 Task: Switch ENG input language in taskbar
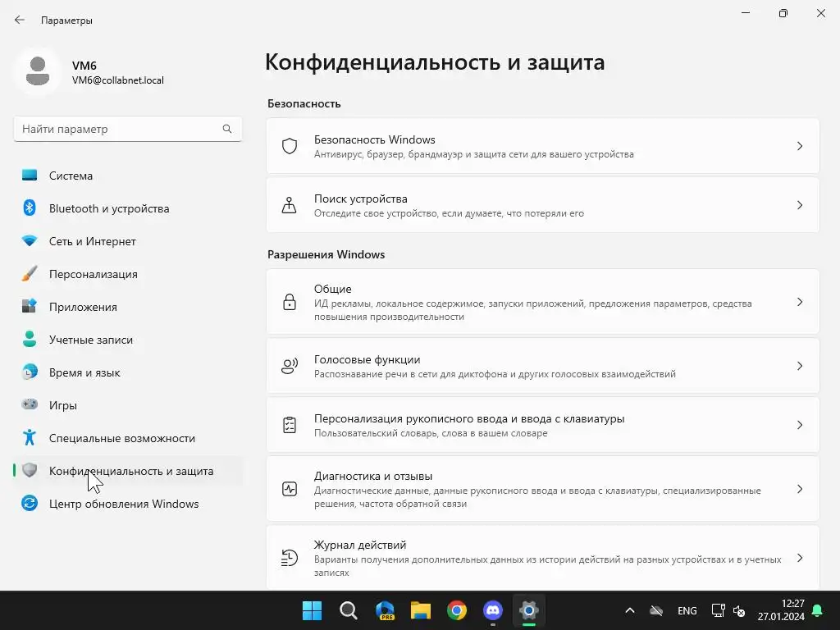pyautogui.click(x=687, y=610)
